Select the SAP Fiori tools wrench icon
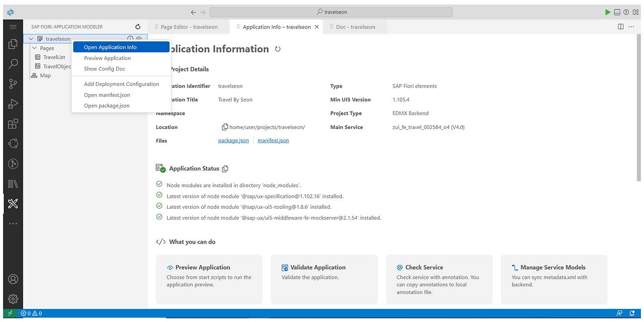 [13, 204]
